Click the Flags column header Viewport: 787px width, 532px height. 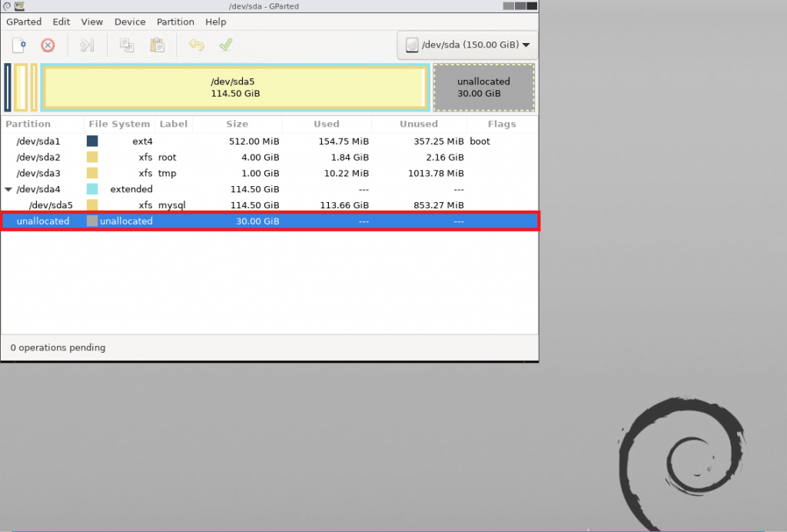point(502,124)
